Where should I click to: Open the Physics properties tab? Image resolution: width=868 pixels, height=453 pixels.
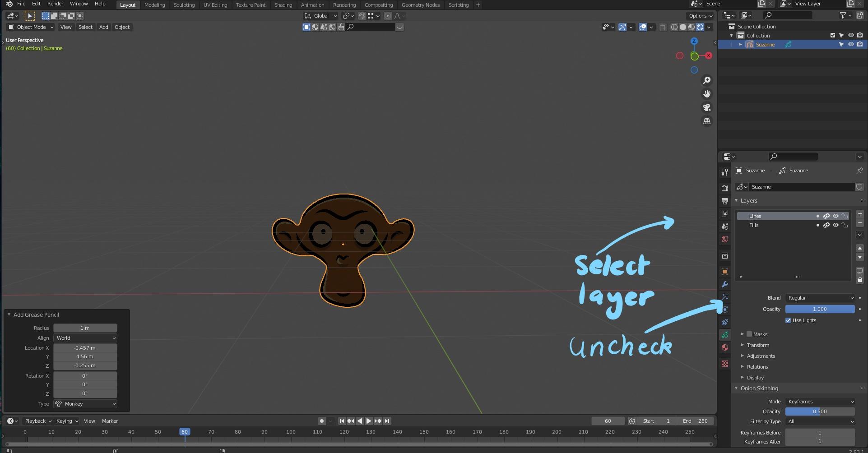click(x=724, y=310)
